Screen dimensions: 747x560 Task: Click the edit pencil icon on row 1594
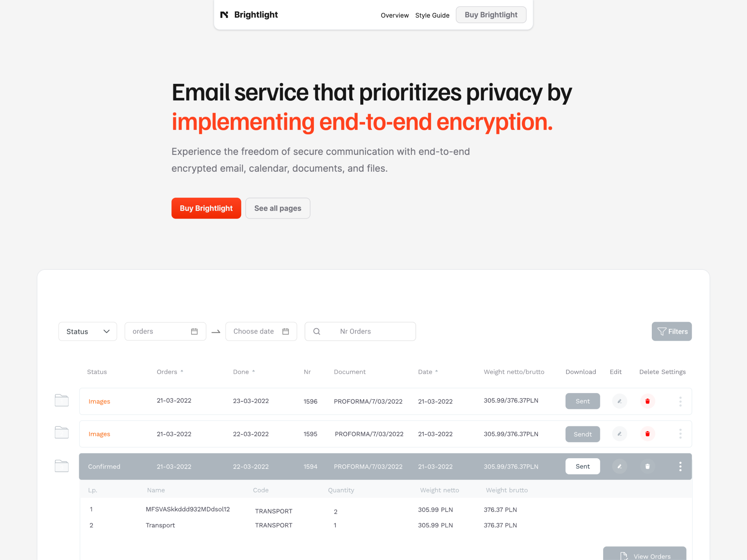pos(619,466)
